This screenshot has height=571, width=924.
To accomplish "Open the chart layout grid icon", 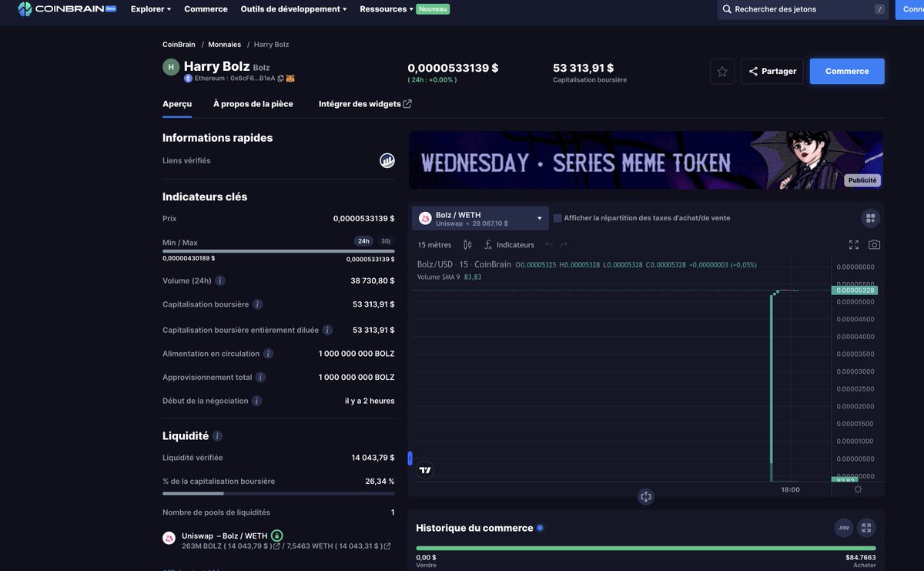I will (x=871, y=218).
